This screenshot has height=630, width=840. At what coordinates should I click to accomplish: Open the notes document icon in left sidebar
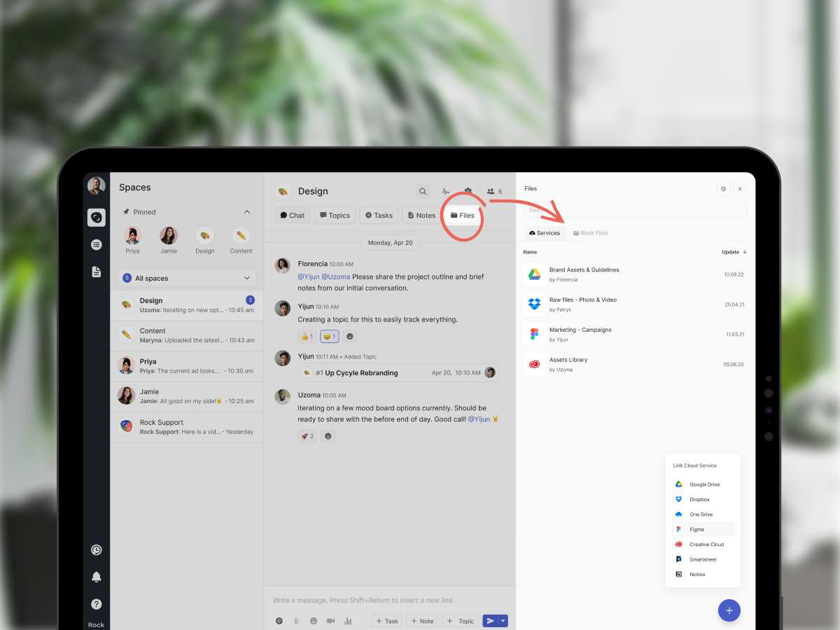click(x=97, y=272)
